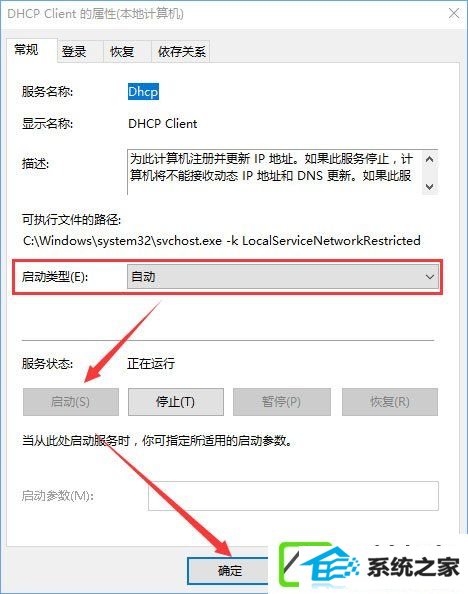Click the 暂停(P) button
Screen dimensions: 468x594
pyautogui.click(x=282, y=402)
